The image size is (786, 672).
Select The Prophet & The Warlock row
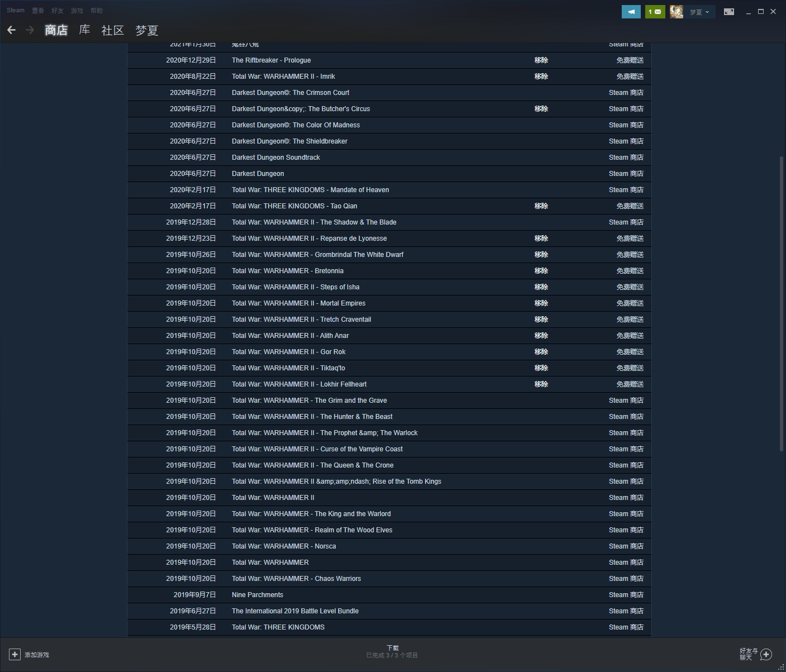(x=389, y=433)
